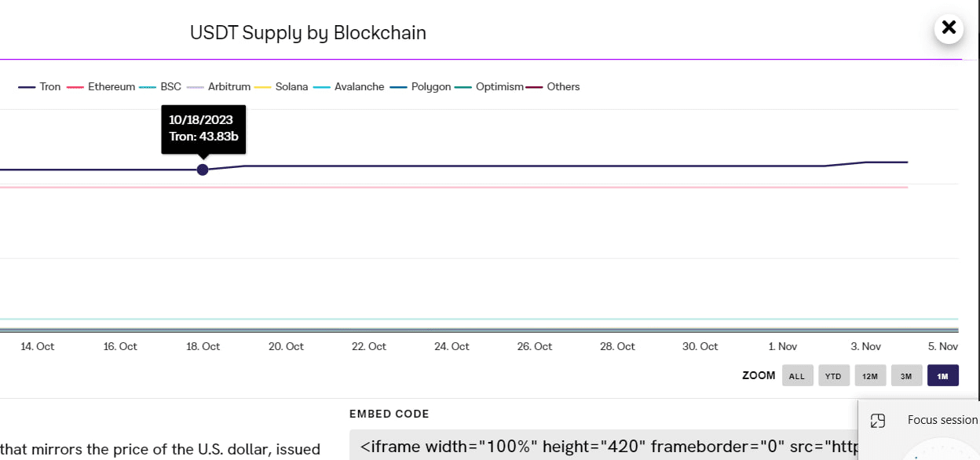Click the Tron data point marker
This screenshot has width=980, height=460.
click(x=203, y=170)
